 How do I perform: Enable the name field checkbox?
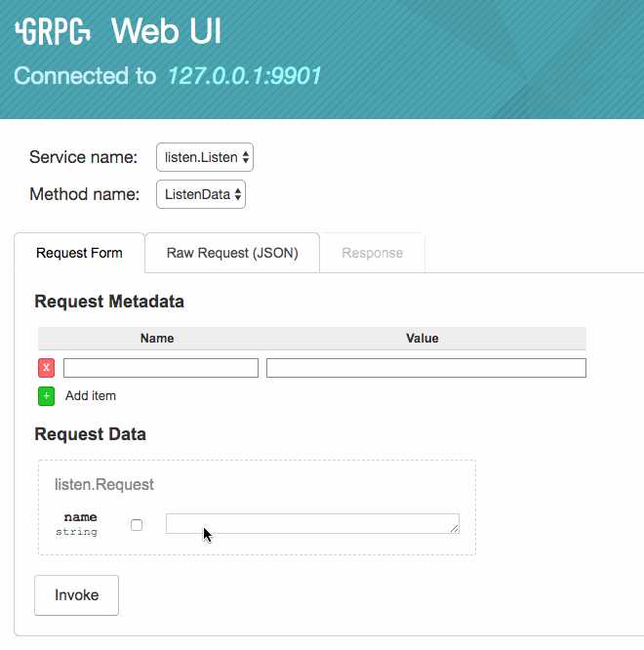click(x=137, y=525)
